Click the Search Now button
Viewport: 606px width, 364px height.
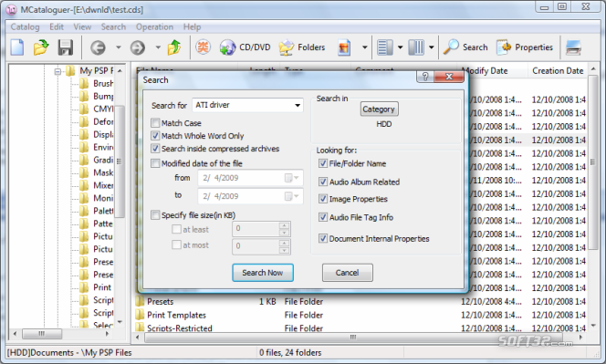point(263,273)
